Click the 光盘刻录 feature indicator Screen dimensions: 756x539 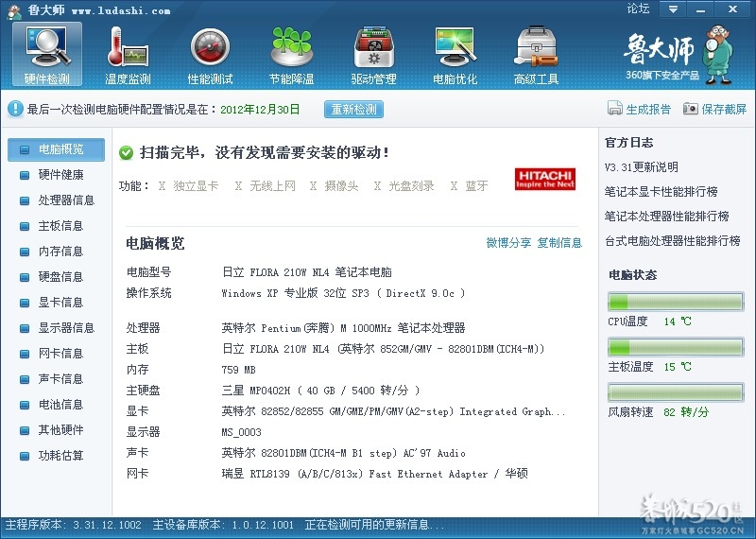404,185
